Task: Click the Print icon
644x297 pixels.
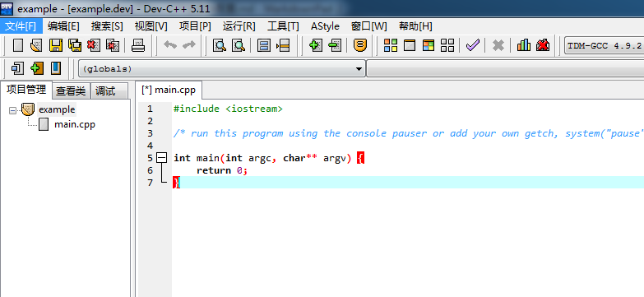Action: pos(138,45)
